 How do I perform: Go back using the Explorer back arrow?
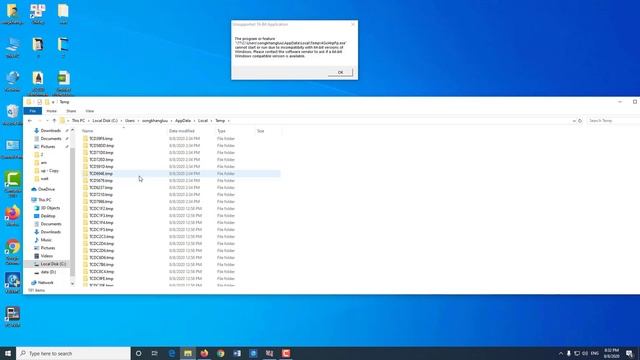point(30,121)
